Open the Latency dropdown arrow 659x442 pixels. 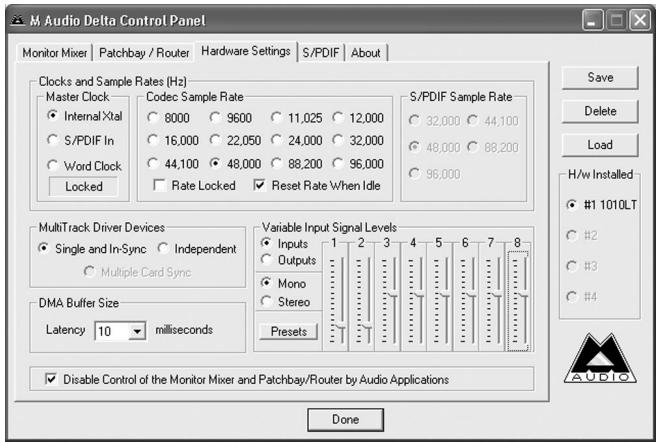pyautogui.click(x=137, y=332)
